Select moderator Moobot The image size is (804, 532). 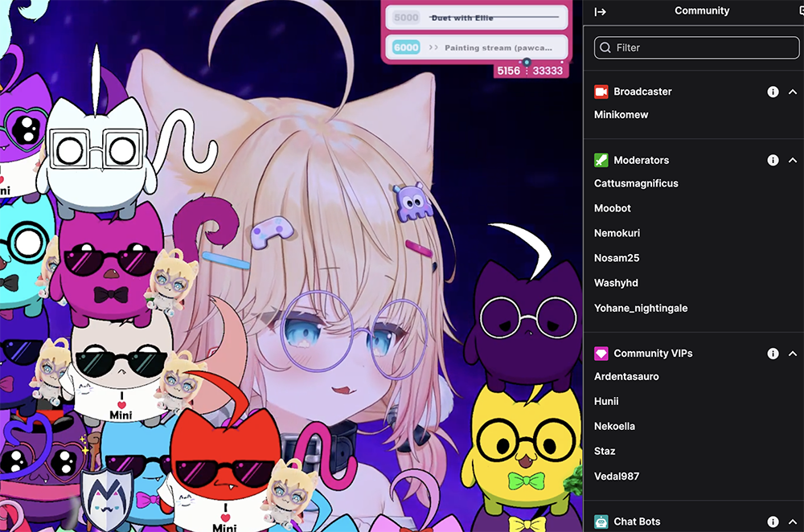(x=612, y=208)
